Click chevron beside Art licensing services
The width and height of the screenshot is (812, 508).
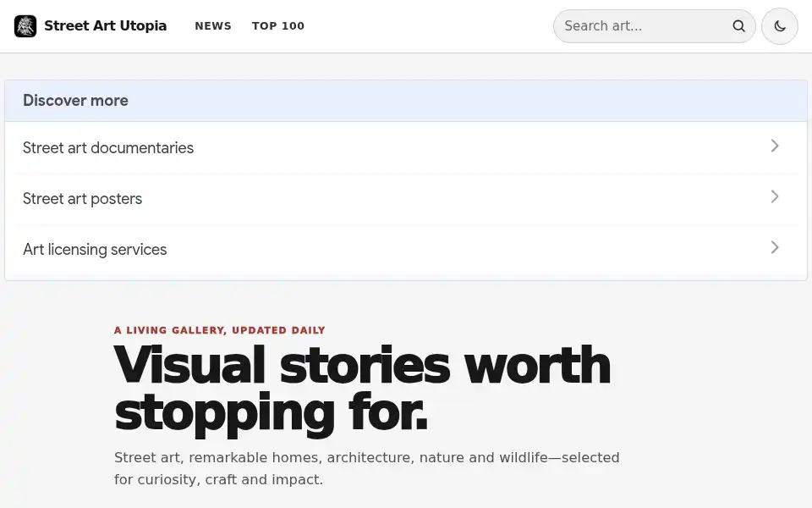coord(775,248)
